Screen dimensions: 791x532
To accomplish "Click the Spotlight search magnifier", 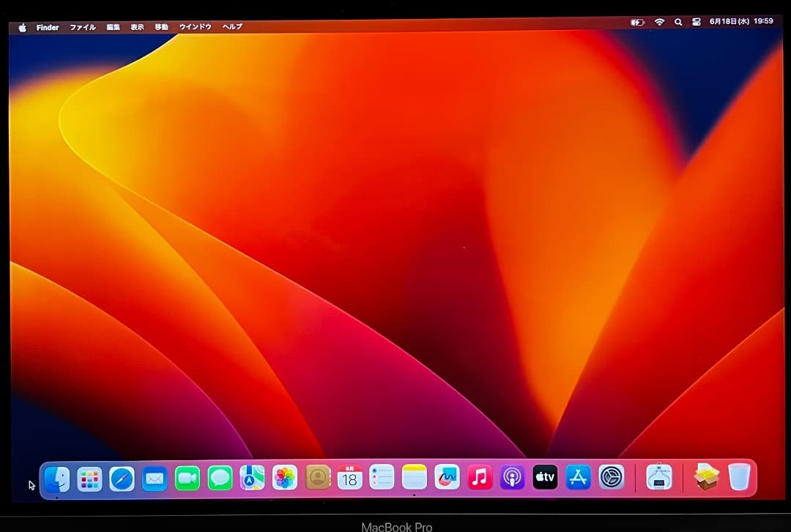I will [x=678, y=22].
